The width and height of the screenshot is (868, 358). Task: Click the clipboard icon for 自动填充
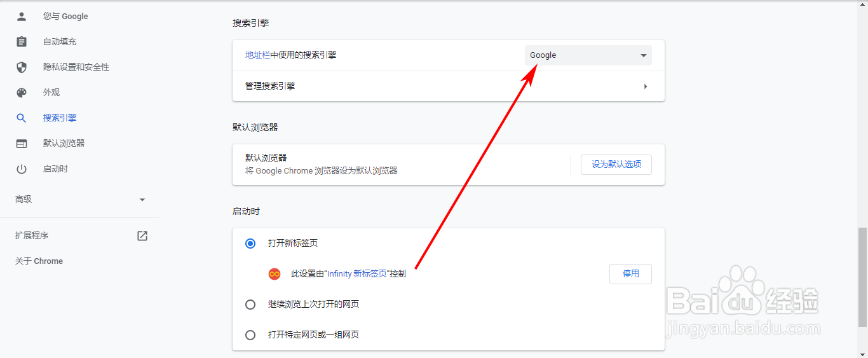coord(22,42)
